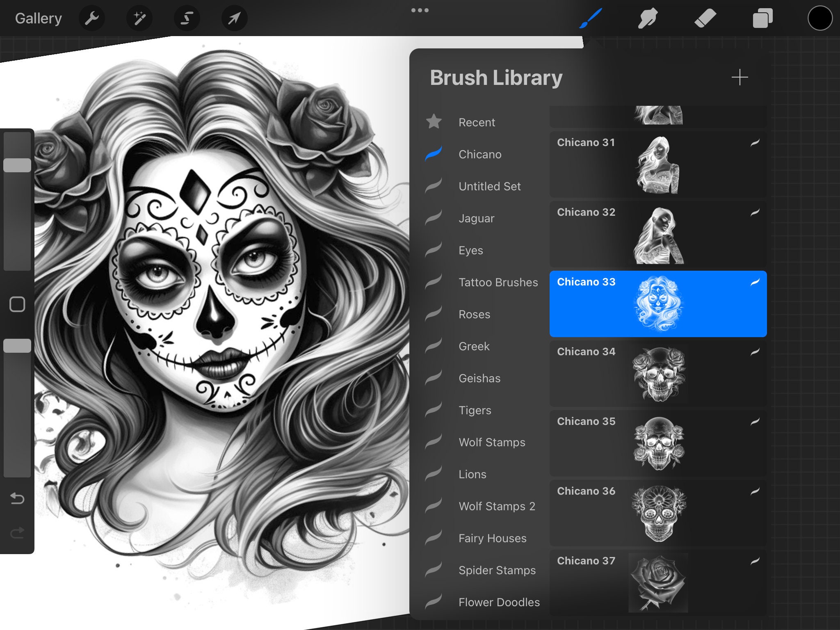This screenshot has width=840, height=630.
Task: Select the Tigers brush set
Action: tap(475, 410)
